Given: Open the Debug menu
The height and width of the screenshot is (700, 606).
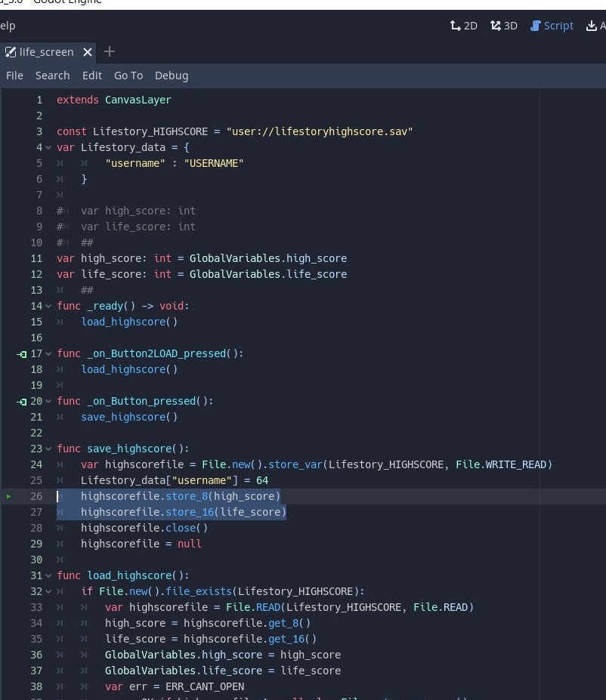Looking at the screenshot, I should pyautogui.click(x=172, y=76).
